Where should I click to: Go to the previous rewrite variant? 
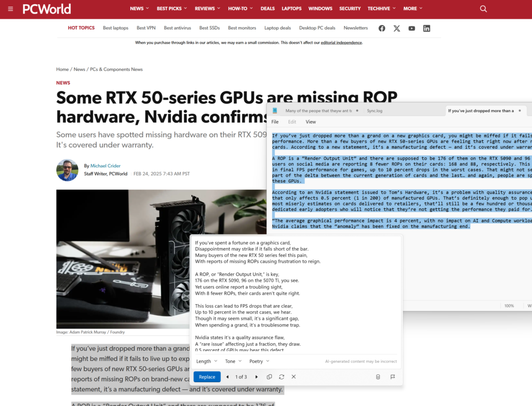pos(227,376)
